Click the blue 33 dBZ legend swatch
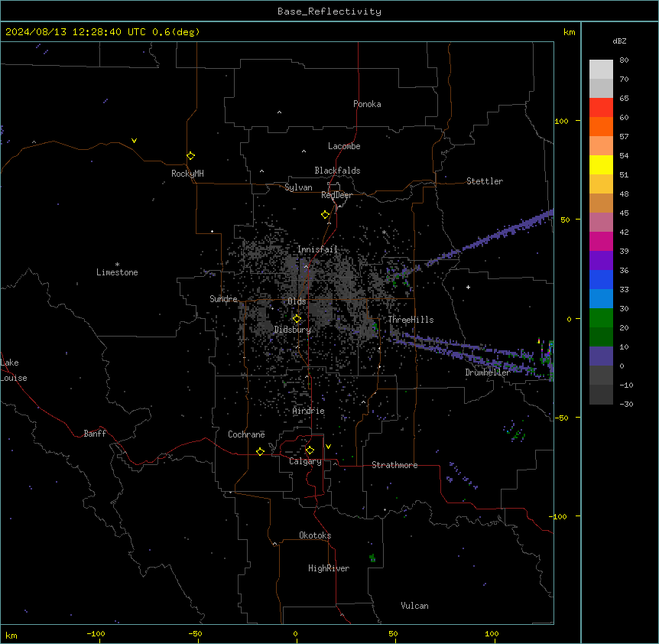 (x=601, y=279)
